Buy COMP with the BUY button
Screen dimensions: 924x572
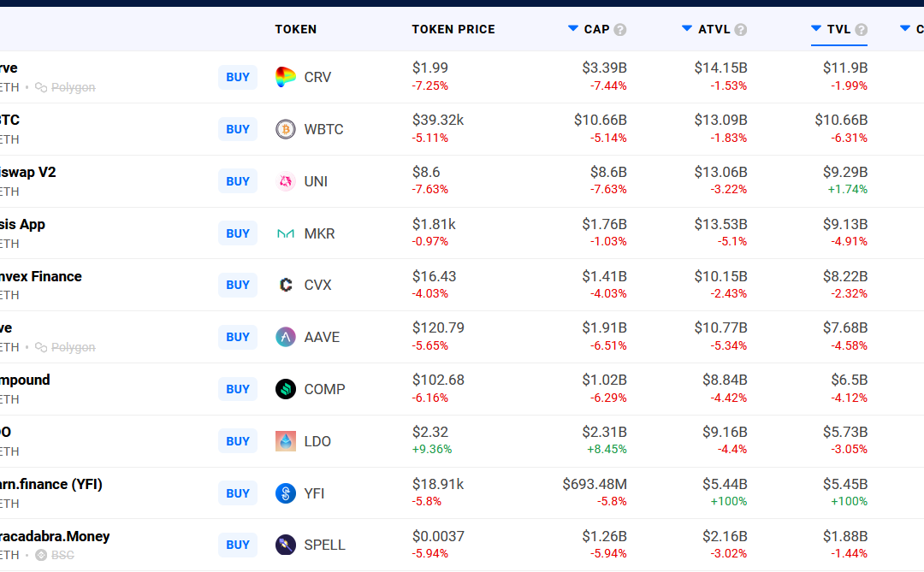(x=238, y=389)
